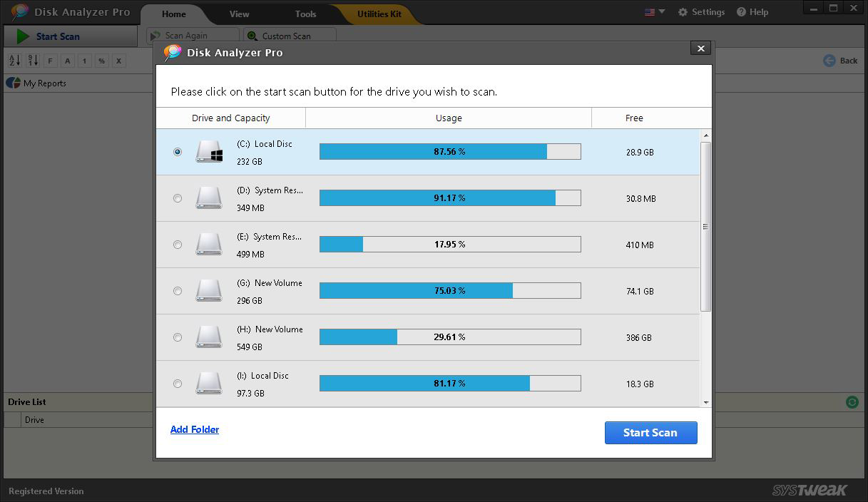Viewport: 868px width, 502px height.
Task: Click the 549 GB capacity text
Action: [250, 347]
